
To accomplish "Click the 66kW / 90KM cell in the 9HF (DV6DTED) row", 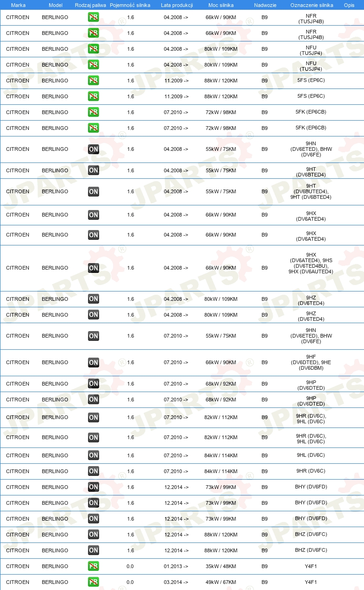I will (221, 362).
